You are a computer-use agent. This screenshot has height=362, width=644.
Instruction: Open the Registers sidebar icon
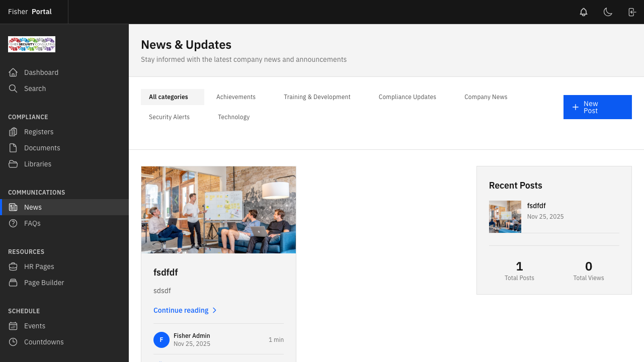(x=14, y=132)
